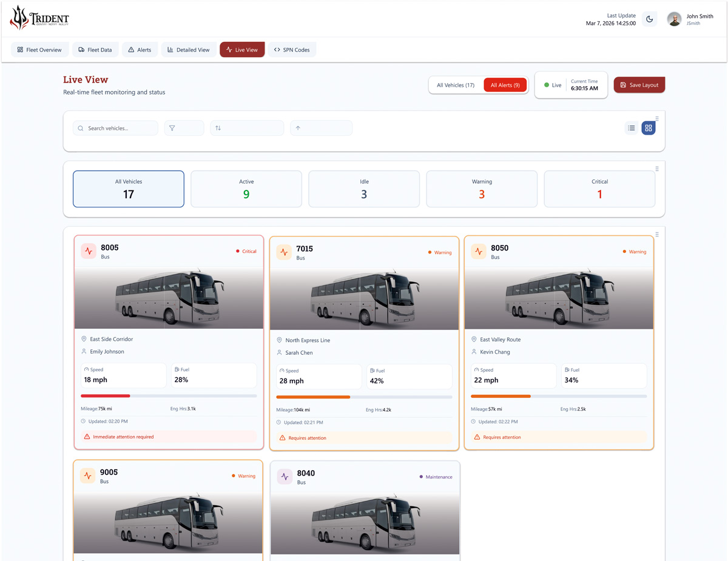Select the list view icon

point(631,128)
